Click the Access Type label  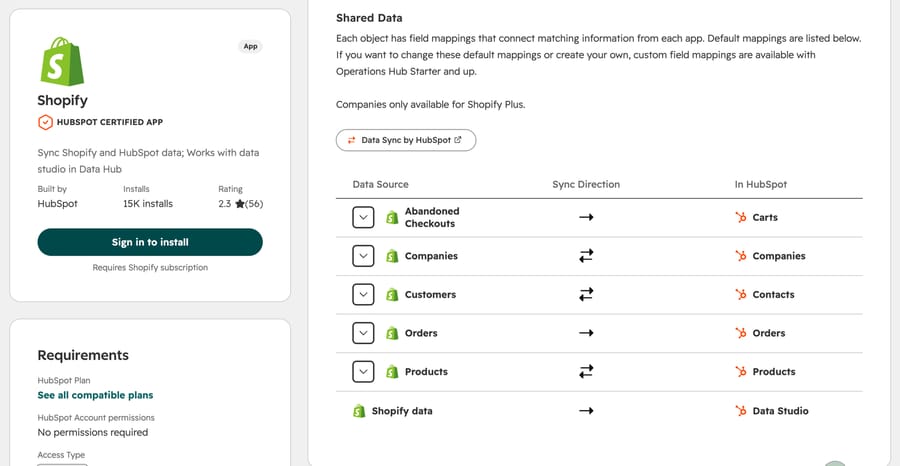tap(61, 455)
